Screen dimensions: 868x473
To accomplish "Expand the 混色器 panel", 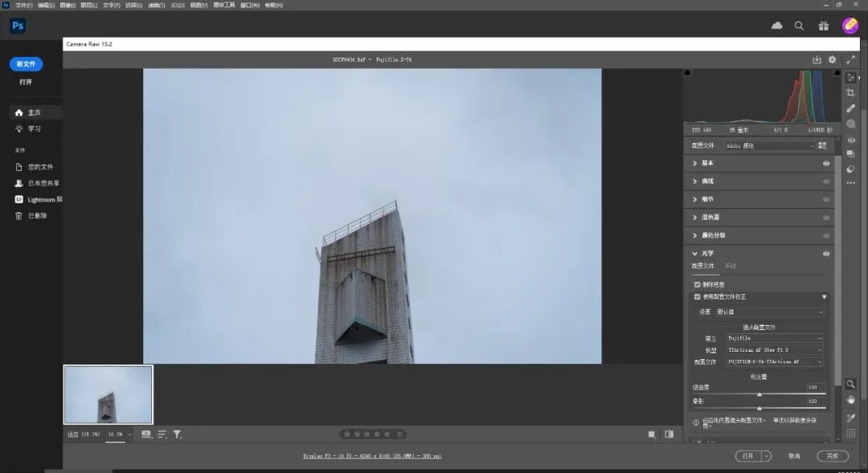I will coord(694,218).
